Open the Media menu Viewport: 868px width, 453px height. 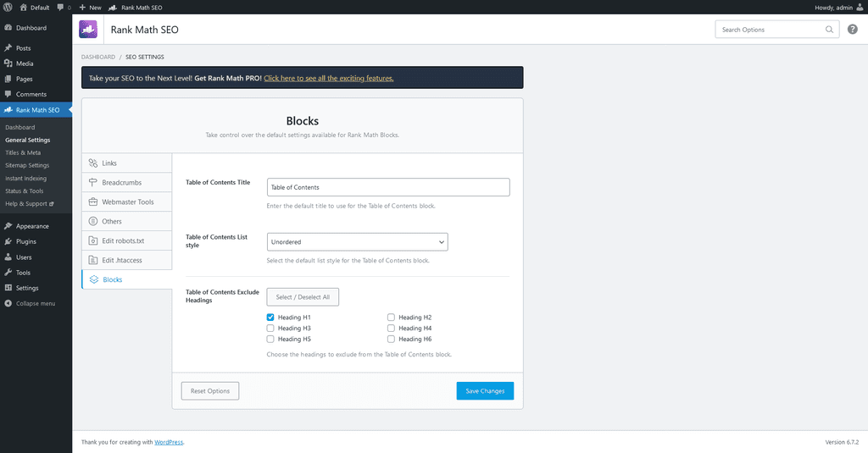click(x=36, y=64)
